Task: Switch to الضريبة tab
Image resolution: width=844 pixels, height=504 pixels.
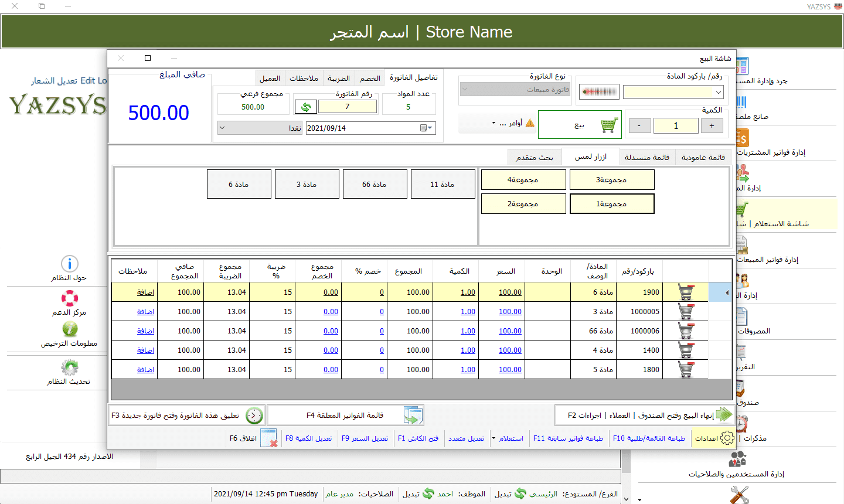Action: pos(338,78)
